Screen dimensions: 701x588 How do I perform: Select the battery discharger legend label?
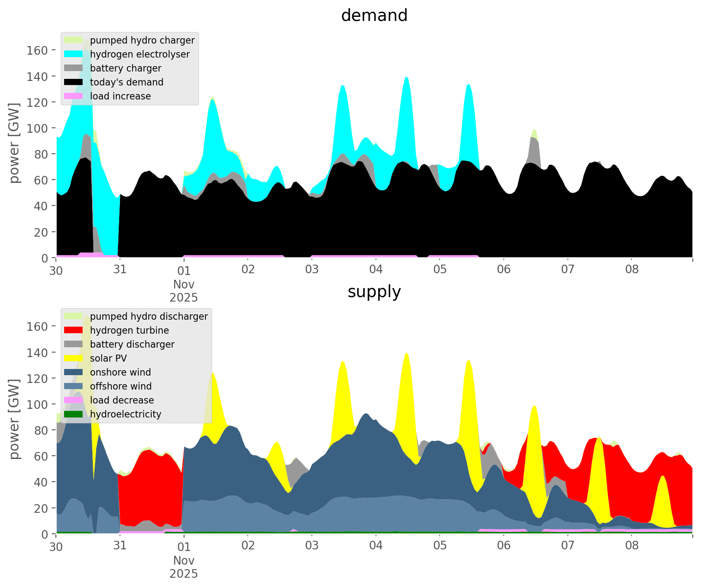click(132, 344)
